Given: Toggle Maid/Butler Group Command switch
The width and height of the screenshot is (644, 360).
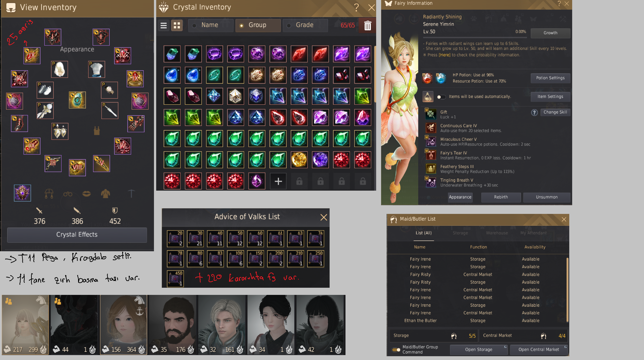Looking at the screenshot, I should point(396,349).
